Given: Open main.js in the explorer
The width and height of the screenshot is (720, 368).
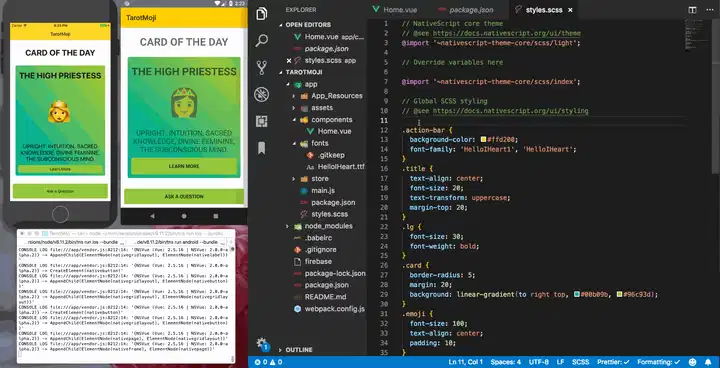Looking at the screenshot, I should [323, 191].
